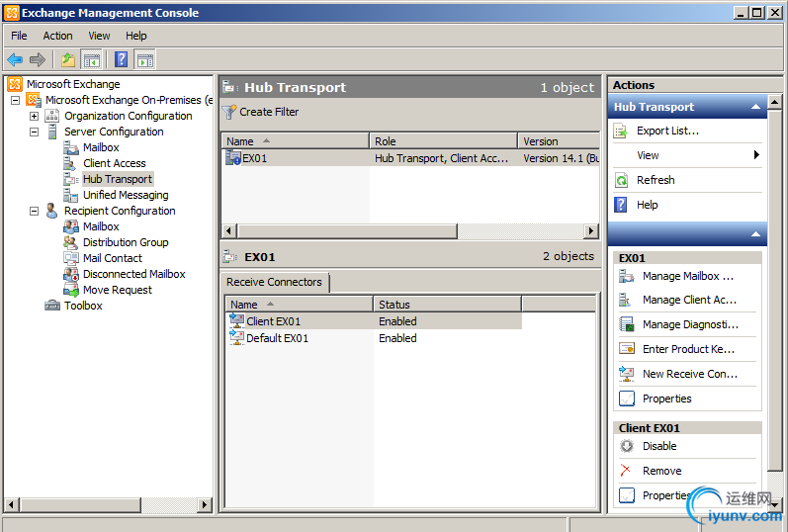Click the Export List icon in Actions
Image resolution: width=788 pixels, height=532 pixels.
pyautogui.click(x=621, y=132)
